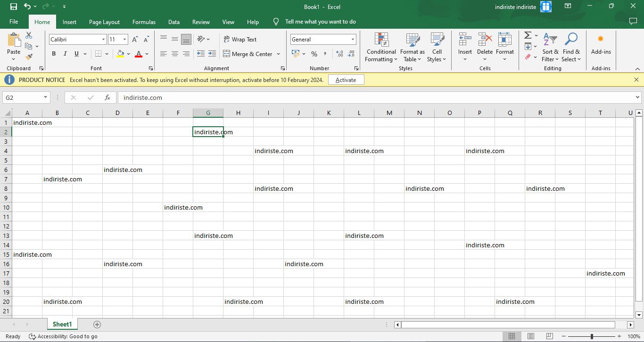Switch to the Data tab
This screenshot has width=644, height=342.
(173, 22)
